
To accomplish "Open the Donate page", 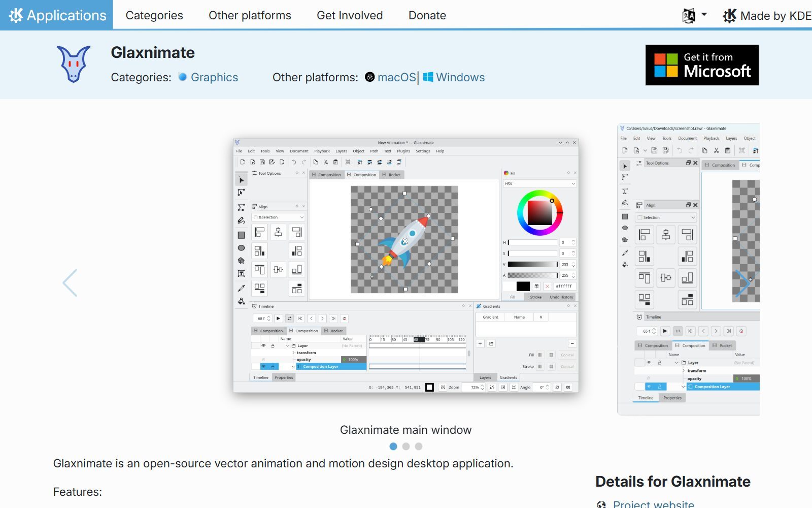I will (427, 15).
